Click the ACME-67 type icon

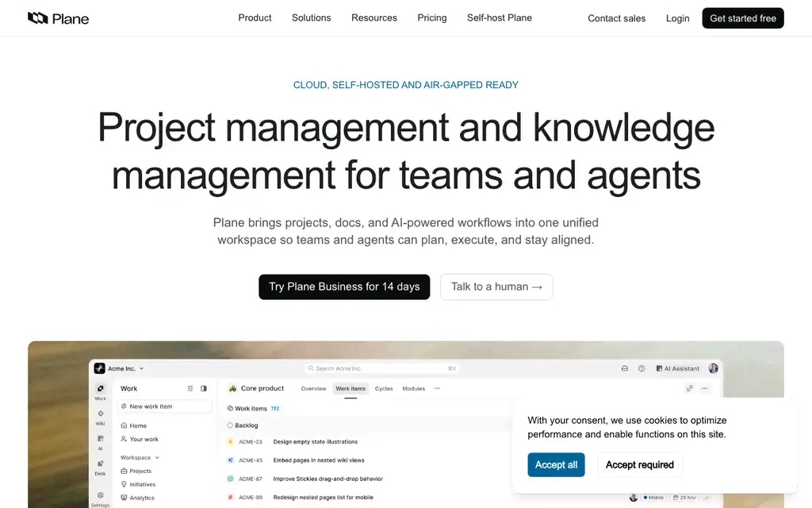(231, 479)
